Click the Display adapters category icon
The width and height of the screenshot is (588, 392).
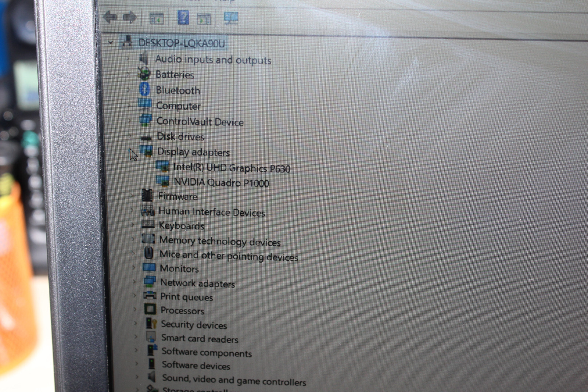coord(146,151)
